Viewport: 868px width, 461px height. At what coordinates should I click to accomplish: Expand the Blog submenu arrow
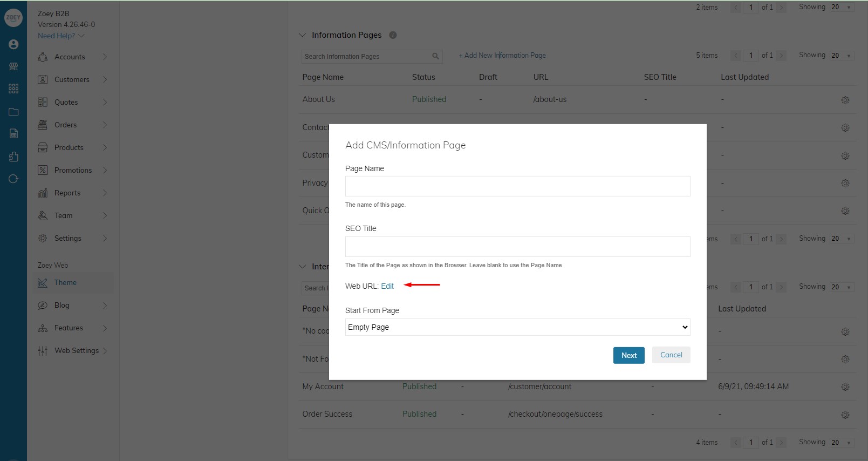(x=105, y=306)
